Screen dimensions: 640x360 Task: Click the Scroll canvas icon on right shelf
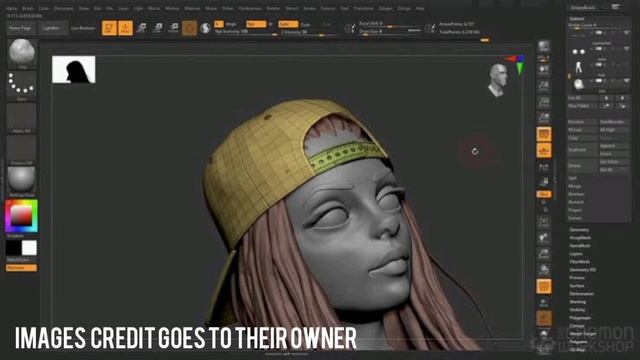[544, 70]
